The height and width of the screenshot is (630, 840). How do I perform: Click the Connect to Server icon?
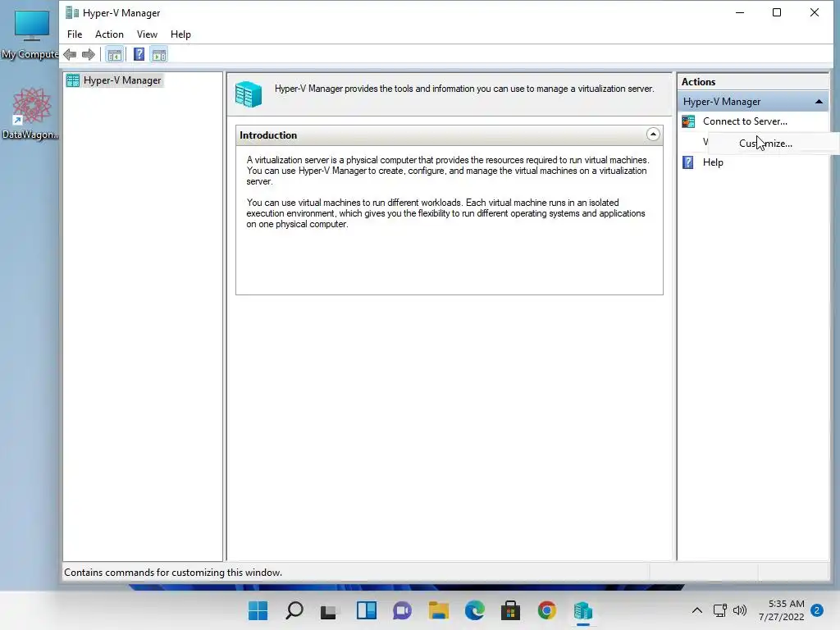(688, 121)
